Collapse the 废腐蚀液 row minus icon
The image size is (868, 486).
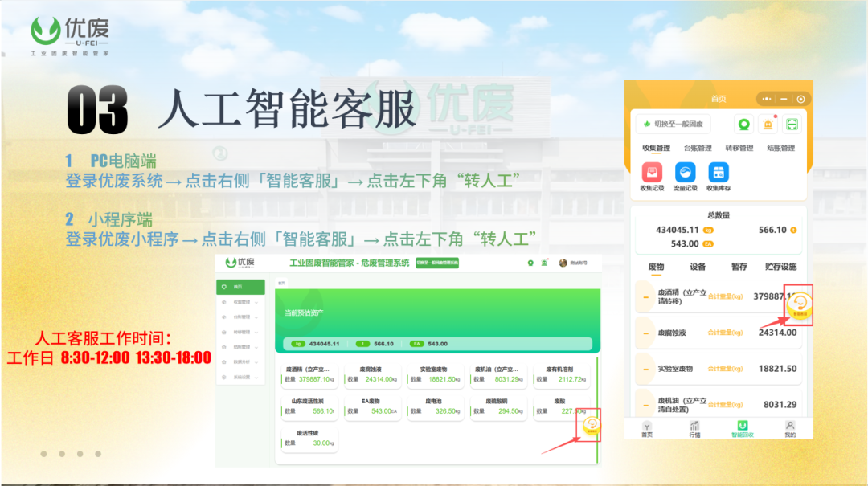[x=645, y=333]
